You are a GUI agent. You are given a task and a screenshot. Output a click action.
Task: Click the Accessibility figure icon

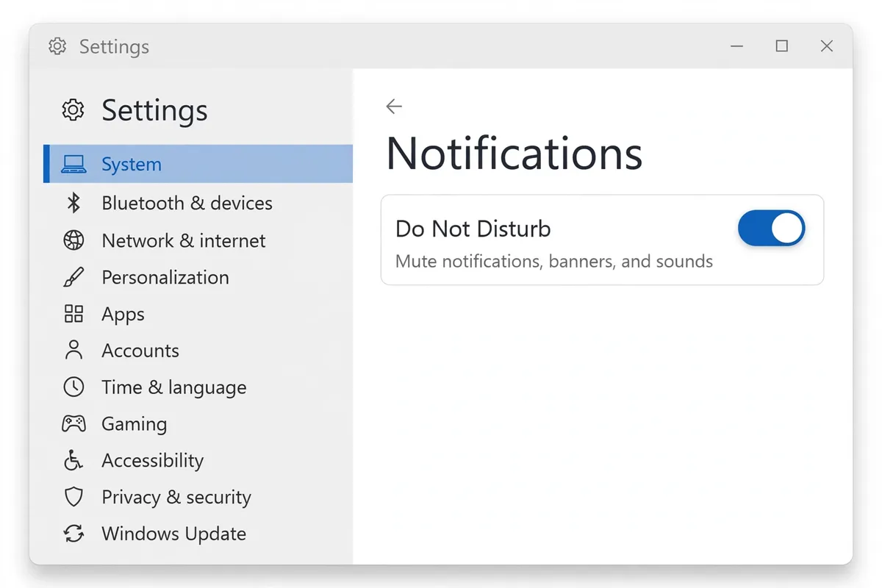73,460
